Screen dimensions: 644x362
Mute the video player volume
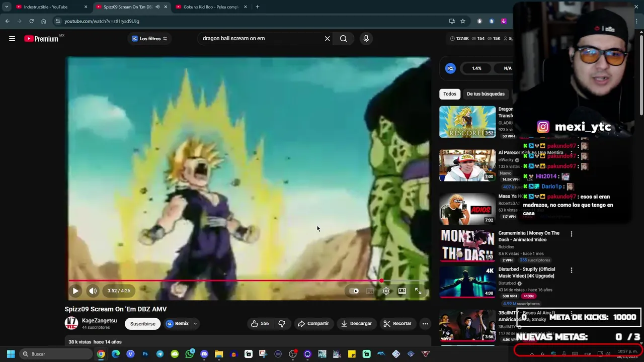[x=93, y=291]
